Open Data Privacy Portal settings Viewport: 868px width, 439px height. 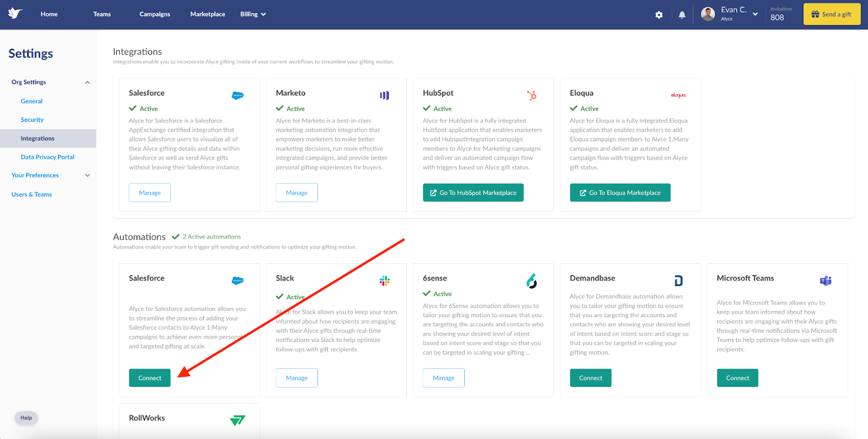(x=47, y=157)
